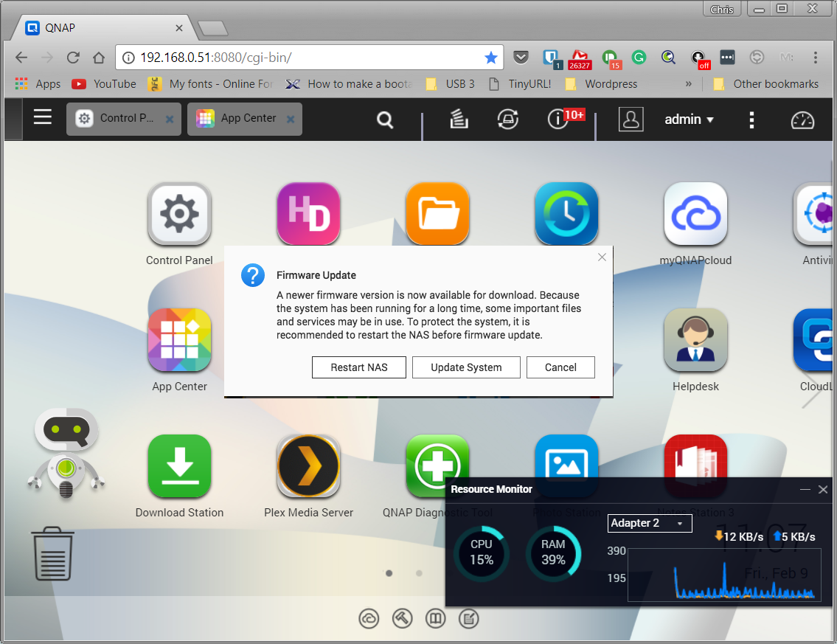This screenshot has width=837, height=644.
Task: Click the Grammarly extension icon
Action: pyautogui.click(x=639, y=57)
